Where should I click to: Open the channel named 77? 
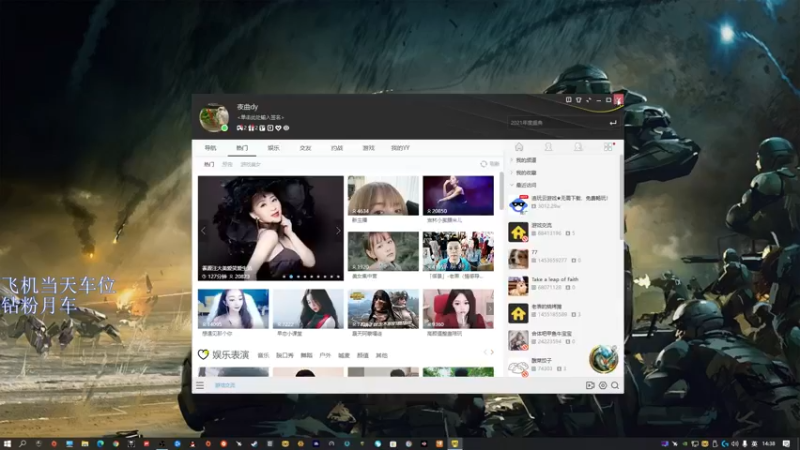(563, 259)
